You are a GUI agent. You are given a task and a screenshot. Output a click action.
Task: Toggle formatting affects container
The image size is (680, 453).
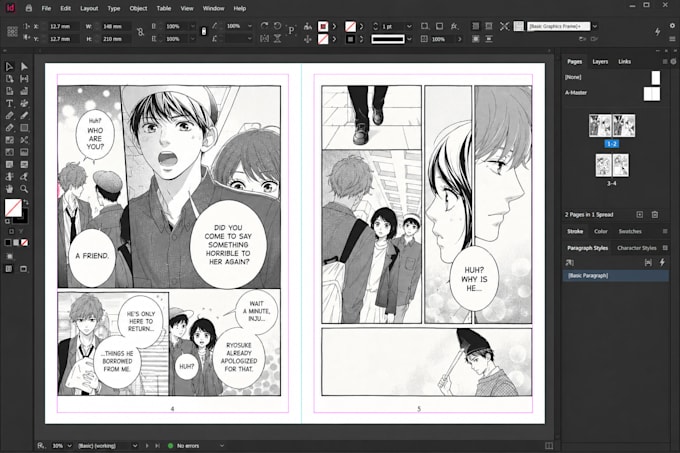(11, 231)
